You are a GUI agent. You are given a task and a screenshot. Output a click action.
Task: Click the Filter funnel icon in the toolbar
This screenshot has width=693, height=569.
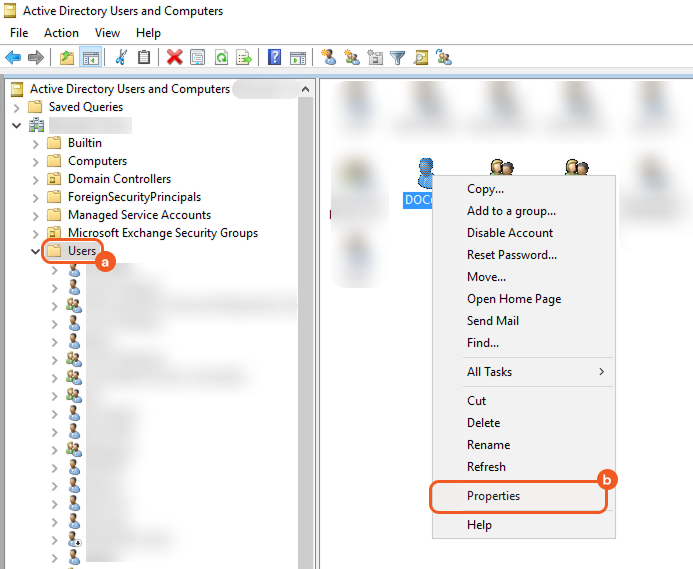(397, 57)
